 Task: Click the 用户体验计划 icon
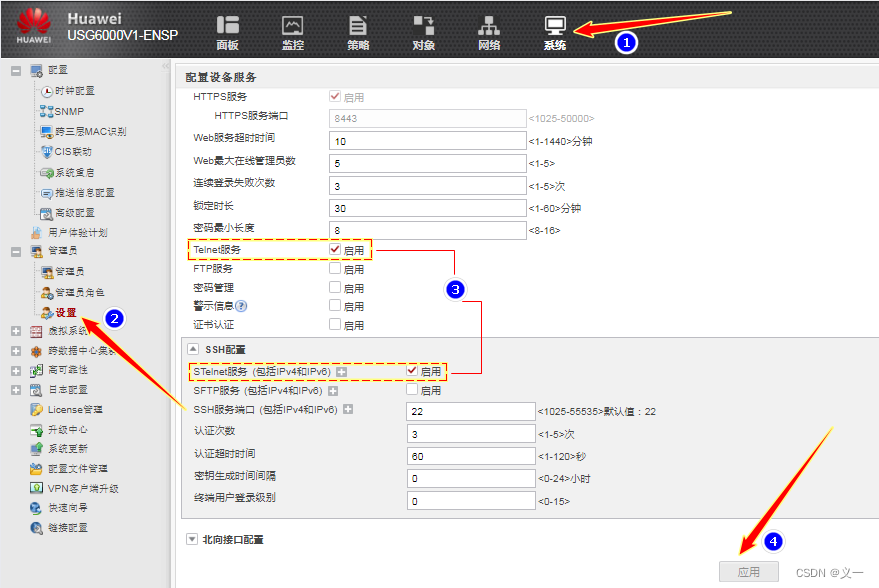[x=36, y=233]
